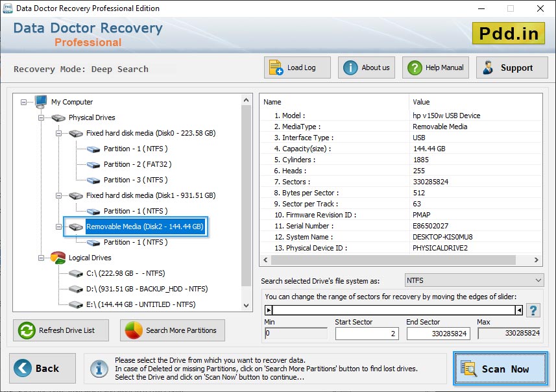Select Fixed hard disk media Disk0 223.58 GB
Viewport: 556px width, 392px height.
coord(151,134)
